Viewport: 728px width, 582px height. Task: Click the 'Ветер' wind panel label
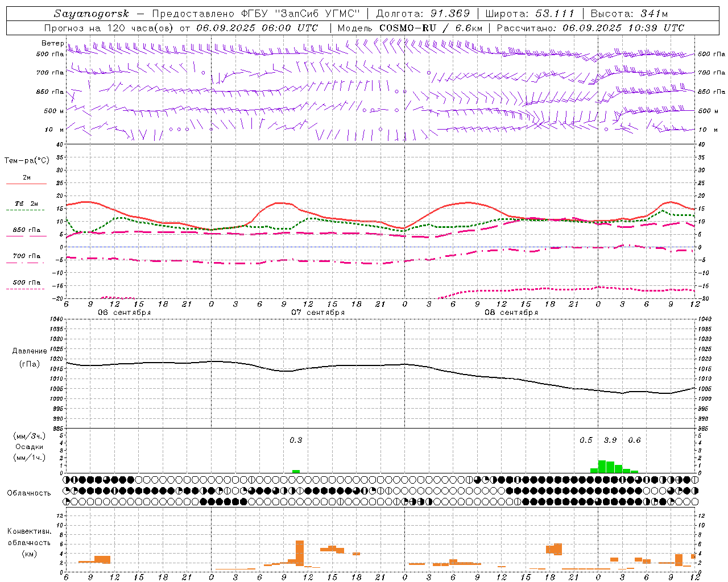(52, 43)
